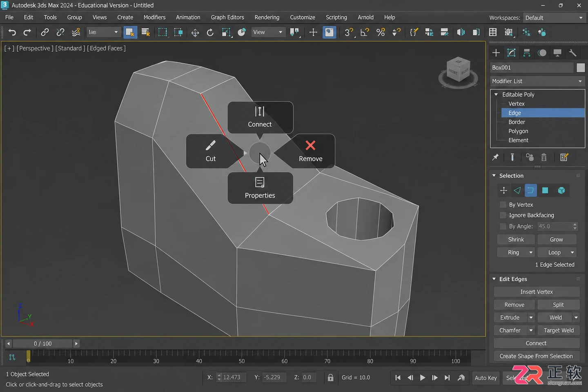Click the Undo arrow icon
This screenshot has height=392, width=588.
coord(12,32)
